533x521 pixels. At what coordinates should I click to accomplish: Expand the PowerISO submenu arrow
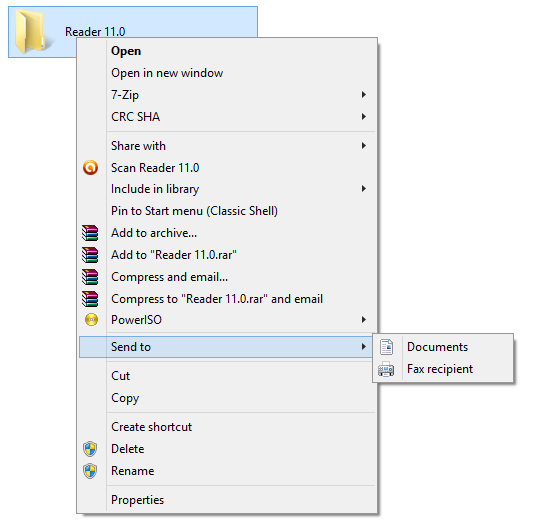coord(364,319)
